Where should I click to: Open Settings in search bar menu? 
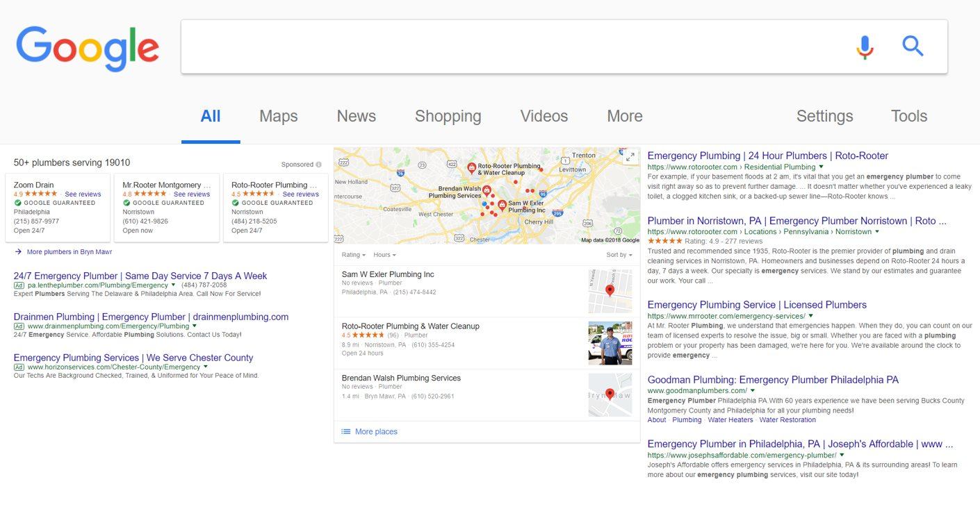click(x=825, y=117)
